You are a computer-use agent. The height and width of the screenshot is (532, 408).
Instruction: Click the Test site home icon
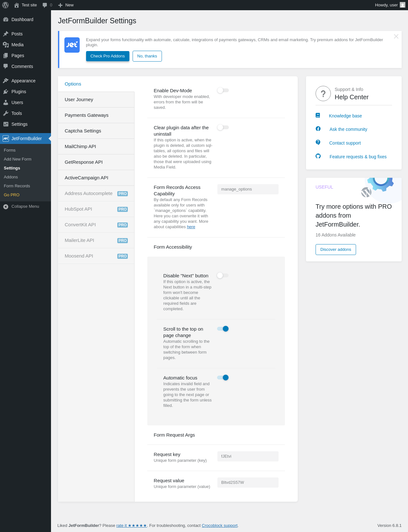point(17,5)
